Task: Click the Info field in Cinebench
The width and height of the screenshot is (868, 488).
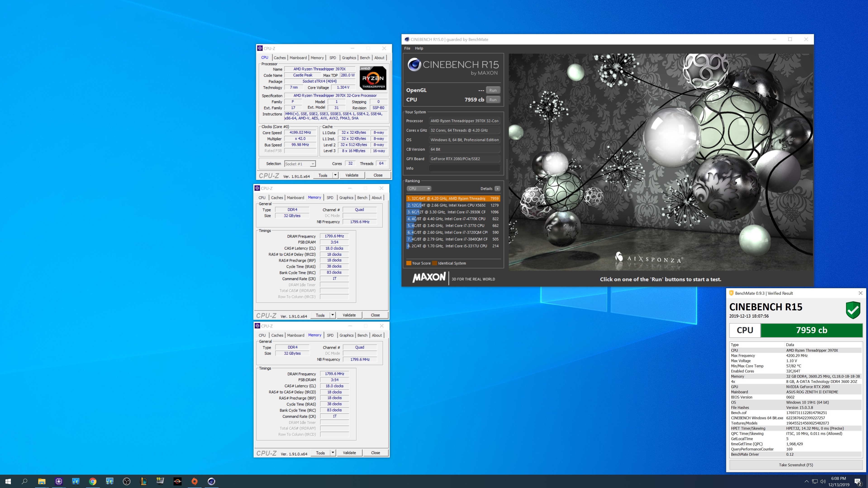Action: pos(464,168)
